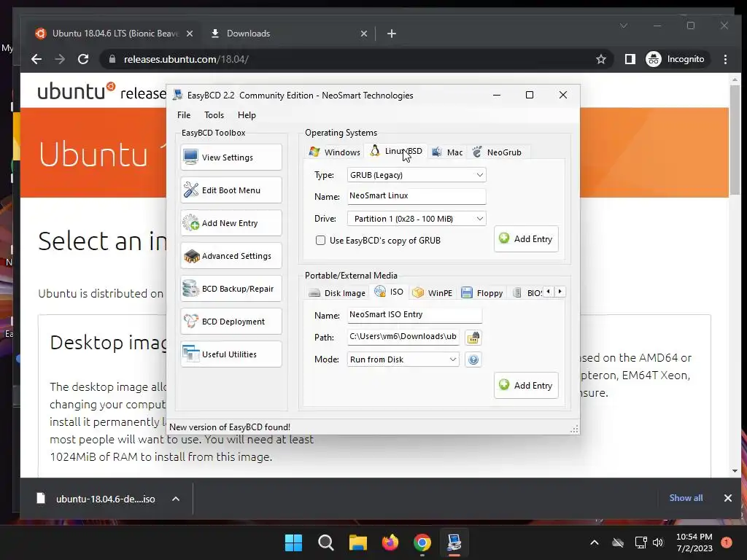The width and height of the screenshot is (747, 560).
Task: Click New version of EasyBCD found status
Action: pyautogui.click(x=230, y=427)
